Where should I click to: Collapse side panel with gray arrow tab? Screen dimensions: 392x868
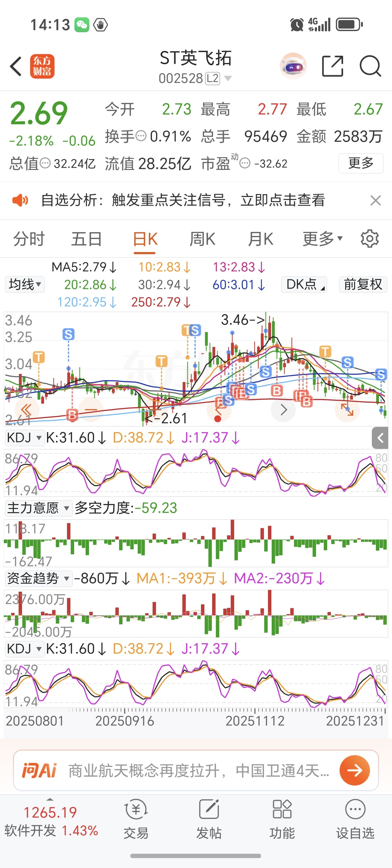tap(380, 438)
